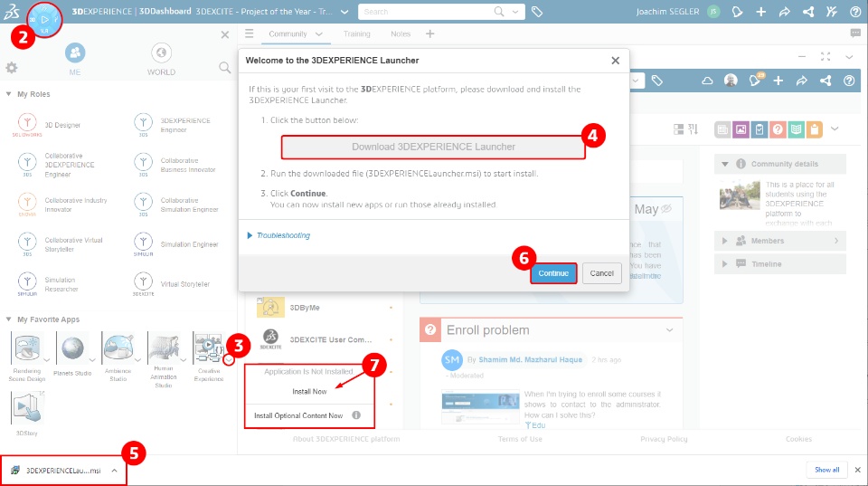Click the Continue button

click(x=553, y=273)
